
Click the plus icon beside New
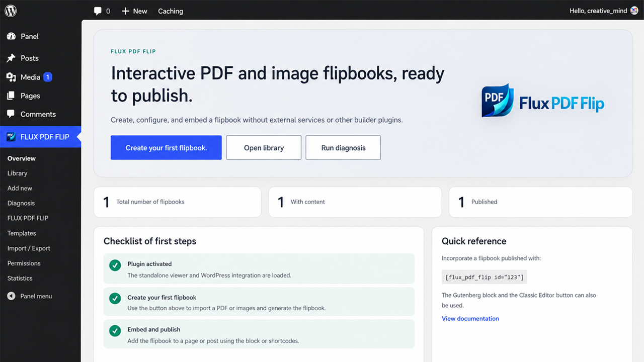(x=125, y=11)
